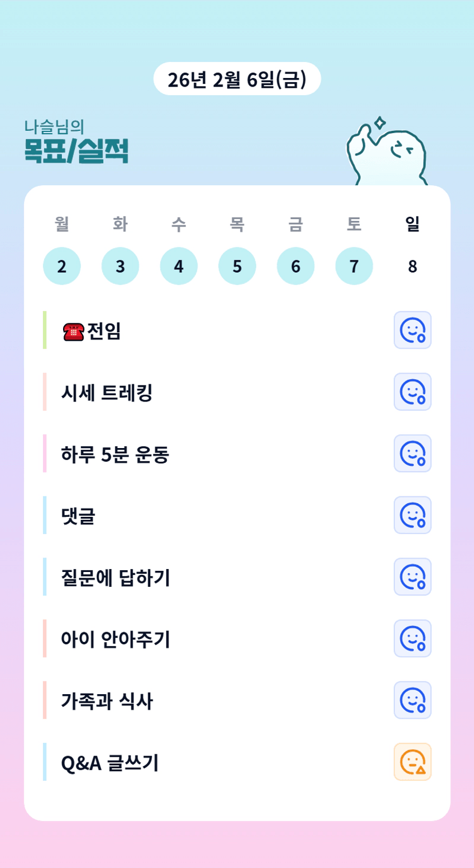Choose Thursday date 5
The image size is (474, 868).
point(237,266)
